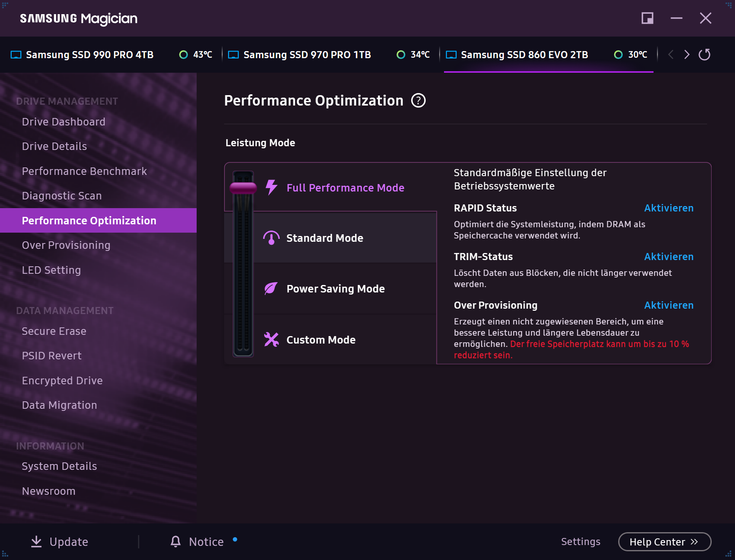
Task: Click Aktivieren for TRIM-Status
Action: tap(668, 257)
